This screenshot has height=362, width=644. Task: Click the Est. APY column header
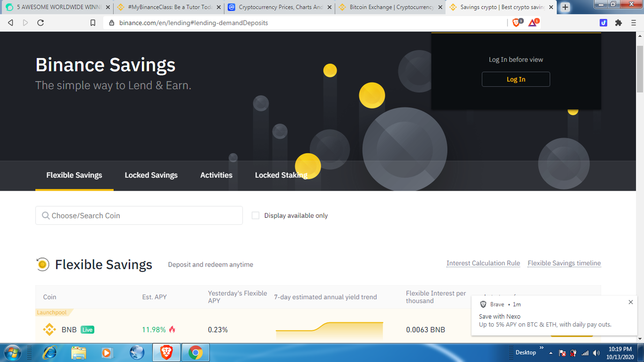tap(154, 297)
